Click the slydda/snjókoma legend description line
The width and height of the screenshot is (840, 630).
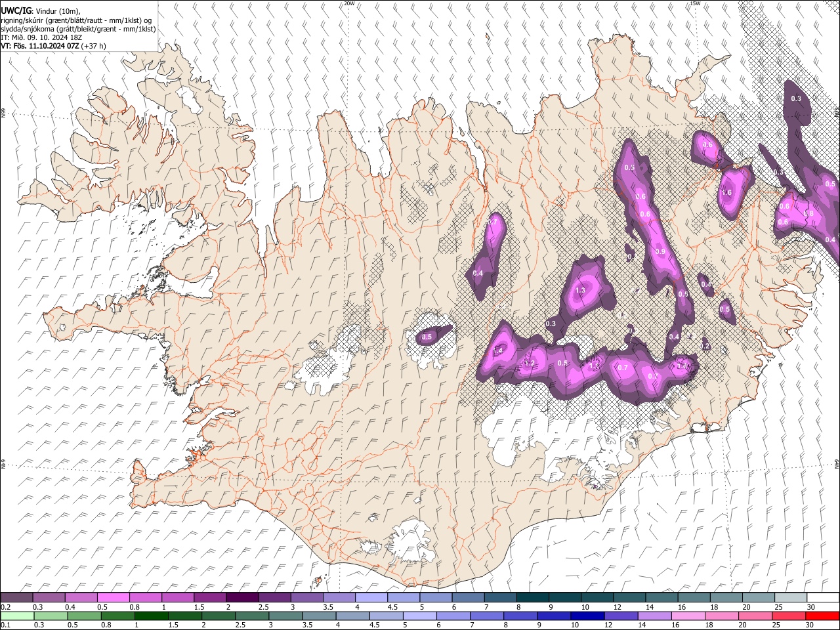tap(78, 29)
